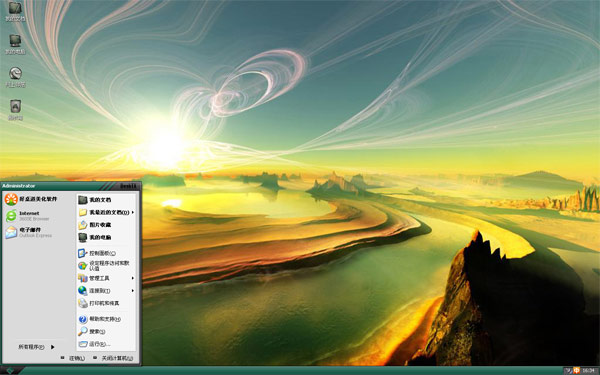Toggle the orange Chinese IME tray indicator

(576, 370)
